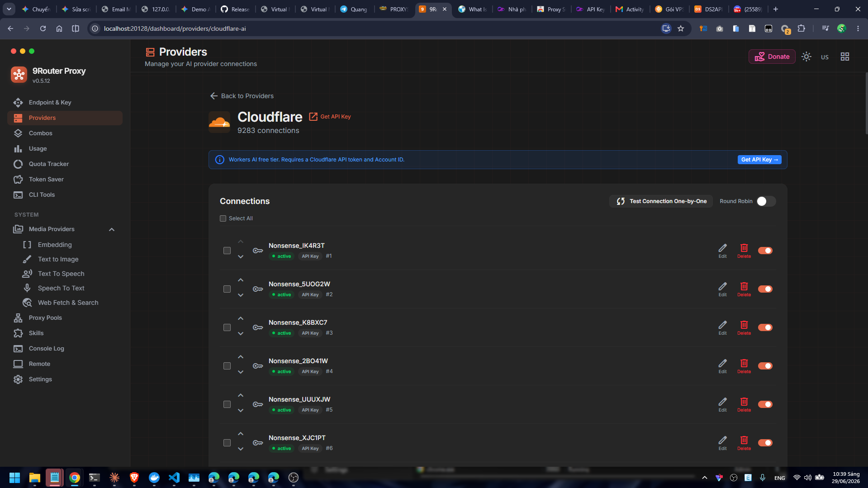The width and height of the screenshot is (868, 488).
Task: Click the blue Get API Key button
Action: coord(759,160)
